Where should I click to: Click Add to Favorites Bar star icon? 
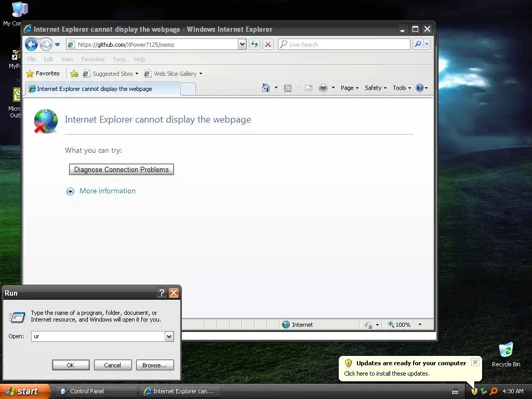point(74,73)
